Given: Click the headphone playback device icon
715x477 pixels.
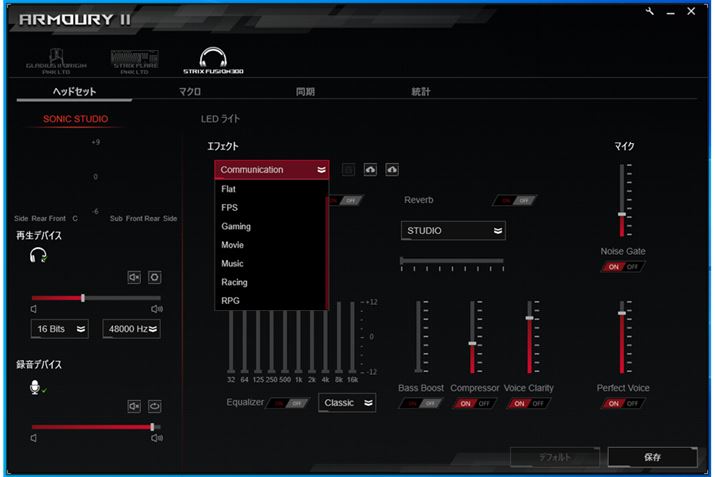Looking at the screenshot, I should click(x=38, y=256).
